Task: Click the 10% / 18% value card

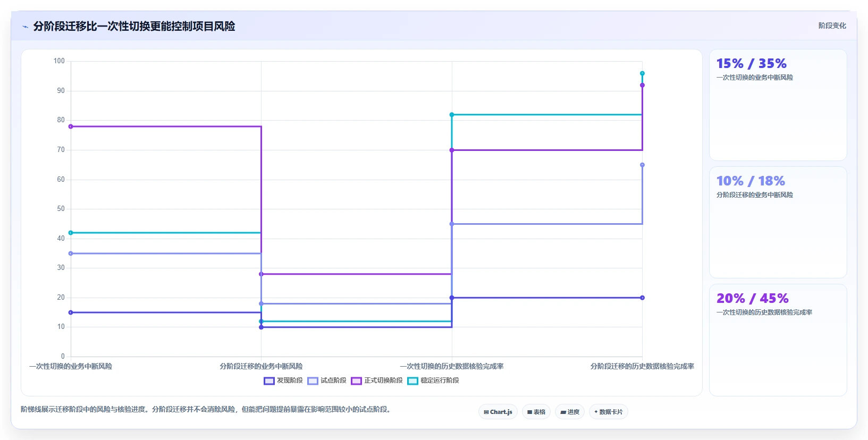Action: (x=778, y=222)
